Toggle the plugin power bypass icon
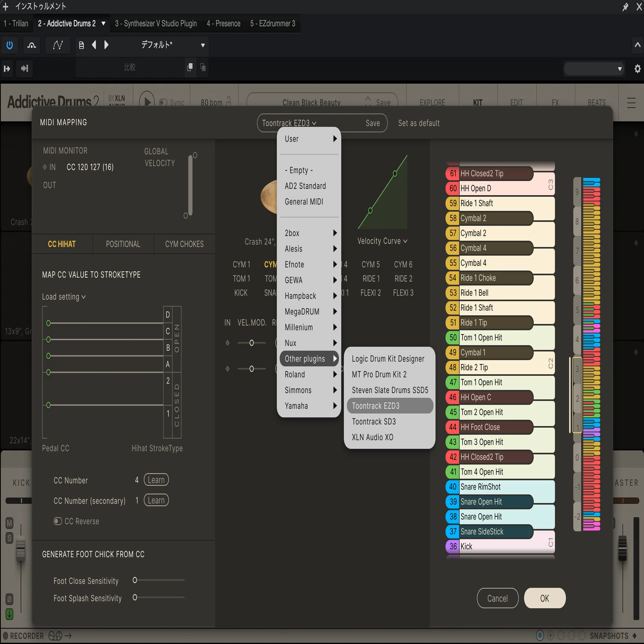This screenshot has height=644, width=644. coord(10,45)
